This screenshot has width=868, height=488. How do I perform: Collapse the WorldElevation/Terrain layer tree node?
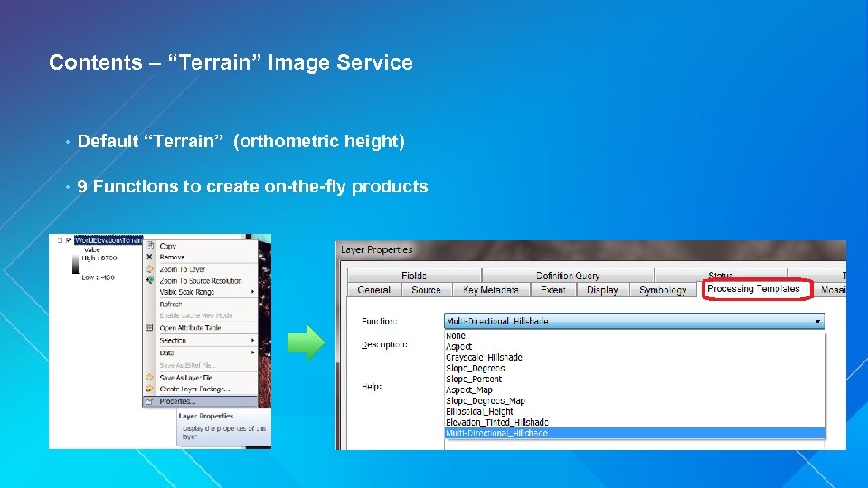tap(60, 240)
